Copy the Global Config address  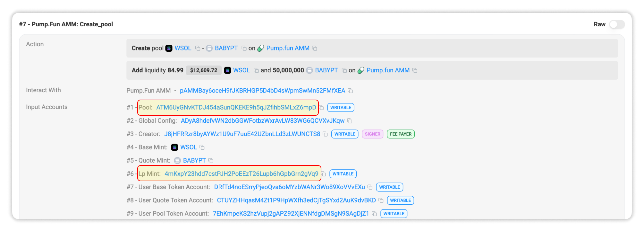[x=350, y=121]
